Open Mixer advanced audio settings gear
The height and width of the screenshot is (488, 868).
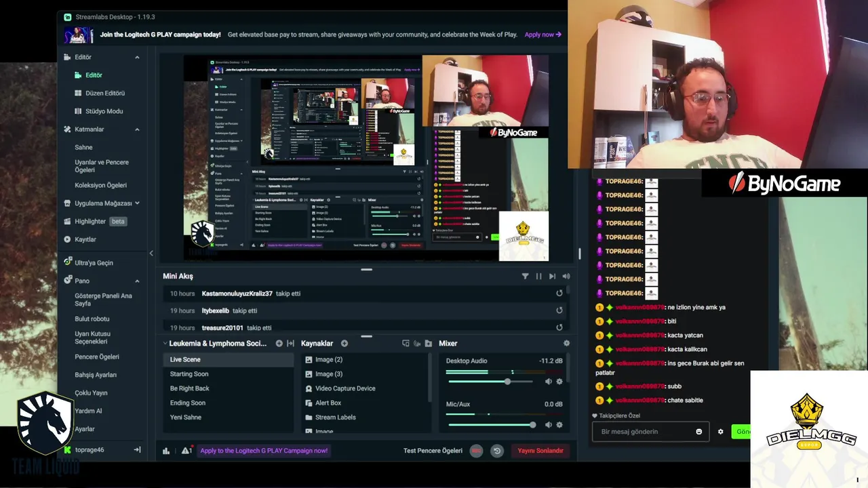566,344
